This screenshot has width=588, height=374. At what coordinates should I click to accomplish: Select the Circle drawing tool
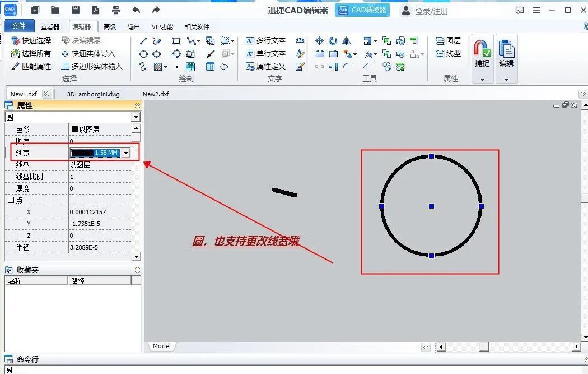143,53
